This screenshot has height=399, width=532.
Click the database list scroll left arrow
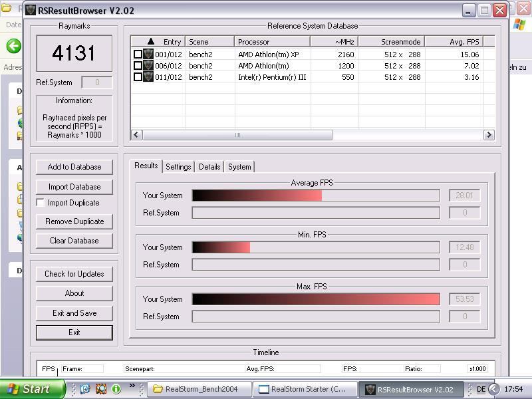point(136,135)
